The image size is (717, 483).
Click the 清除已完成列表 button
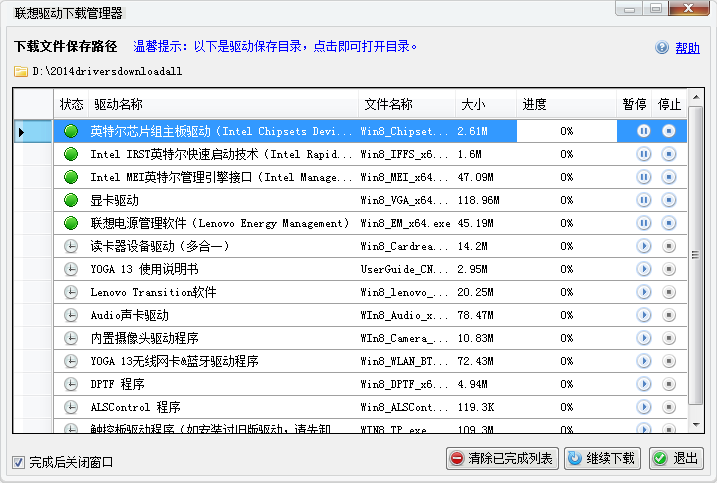coord(502,458)
